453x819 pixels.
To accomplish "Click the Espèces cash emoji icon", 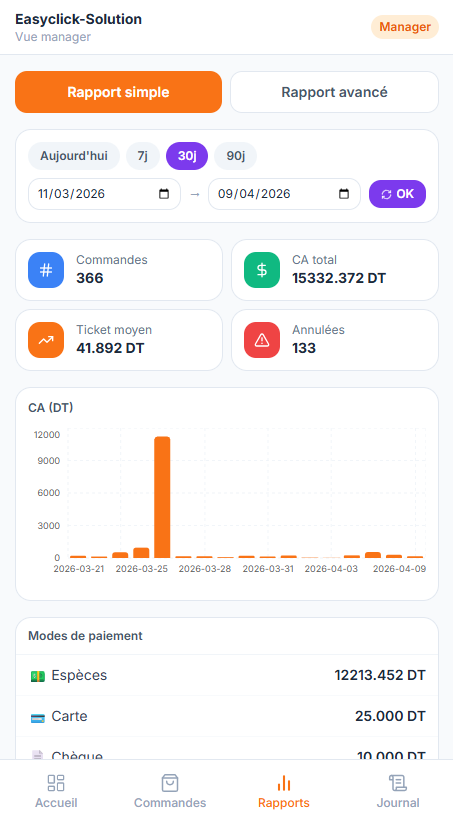I will click(x=38, y=676).
